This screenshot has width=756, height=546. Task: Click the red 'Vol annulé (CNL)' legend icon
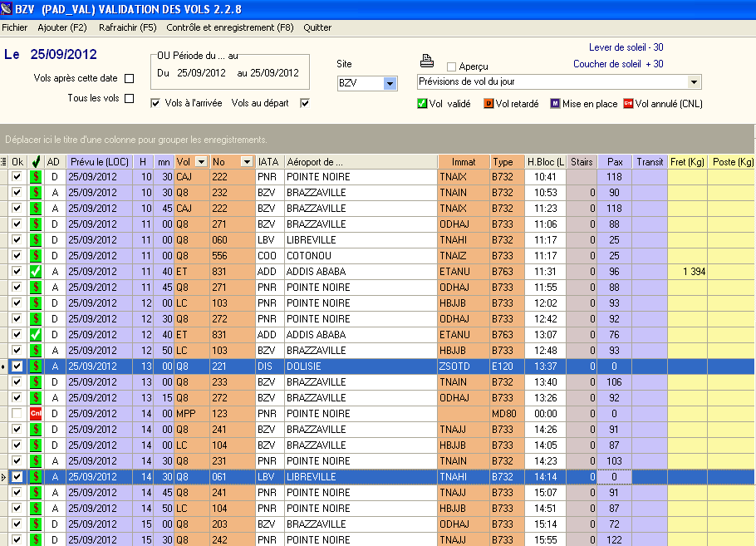(x=628, y=104)
